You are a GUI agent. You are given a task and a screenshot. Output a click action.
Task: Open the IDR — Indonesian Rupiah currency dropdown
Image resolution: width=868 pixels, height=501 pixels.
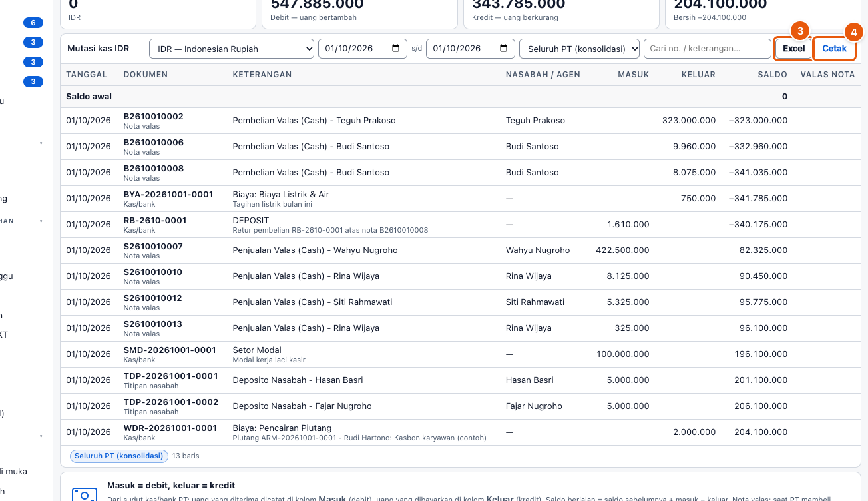[232, 49]
